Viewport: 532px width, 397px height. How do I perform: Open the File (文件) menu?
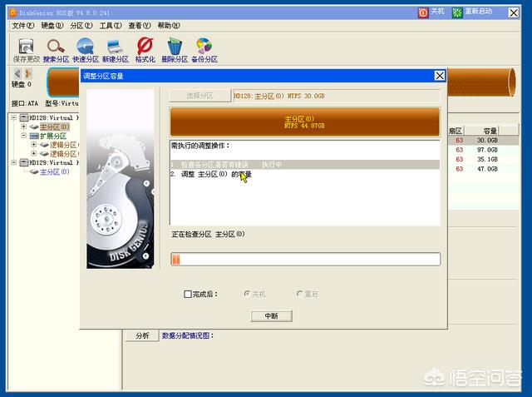click(23, 26)
